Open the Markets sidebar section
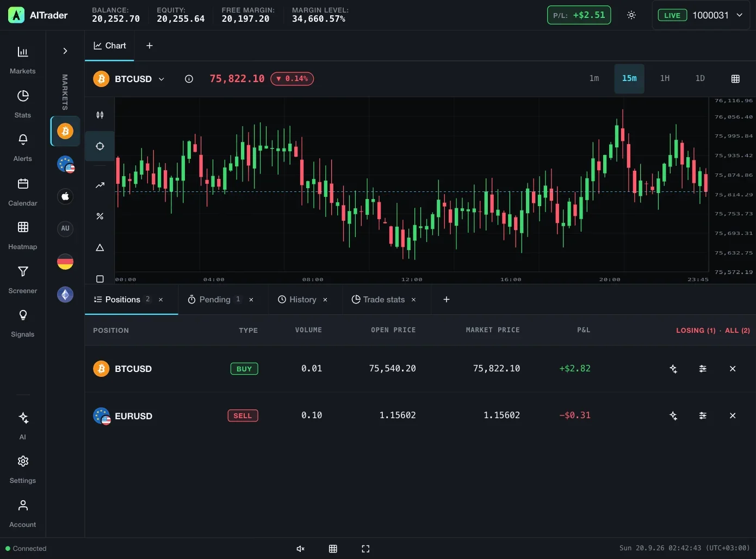This screenshot has height=559, width=756. pyautogui.click(x=23, y=60)
